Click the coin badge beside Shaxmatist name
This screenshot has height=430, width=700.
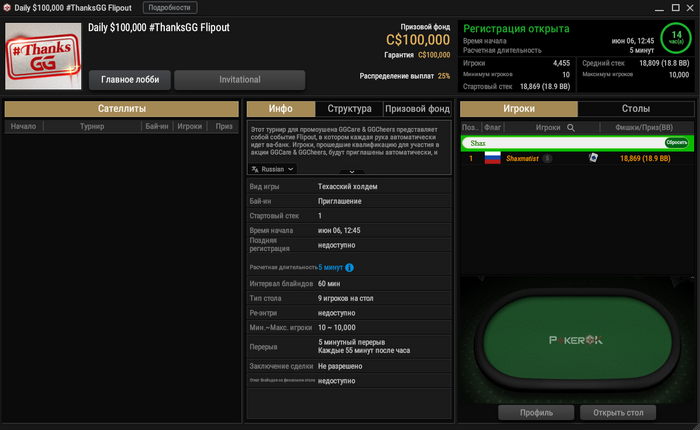pos(547,159)
